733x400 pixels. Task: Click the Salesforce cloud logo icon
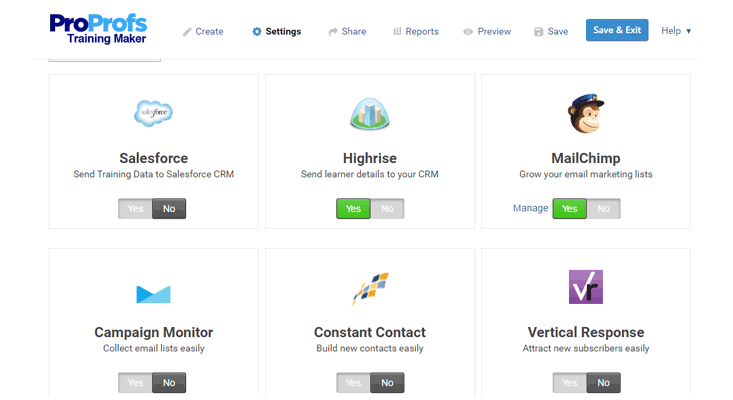pyautogui.click(x=153, y=112)
